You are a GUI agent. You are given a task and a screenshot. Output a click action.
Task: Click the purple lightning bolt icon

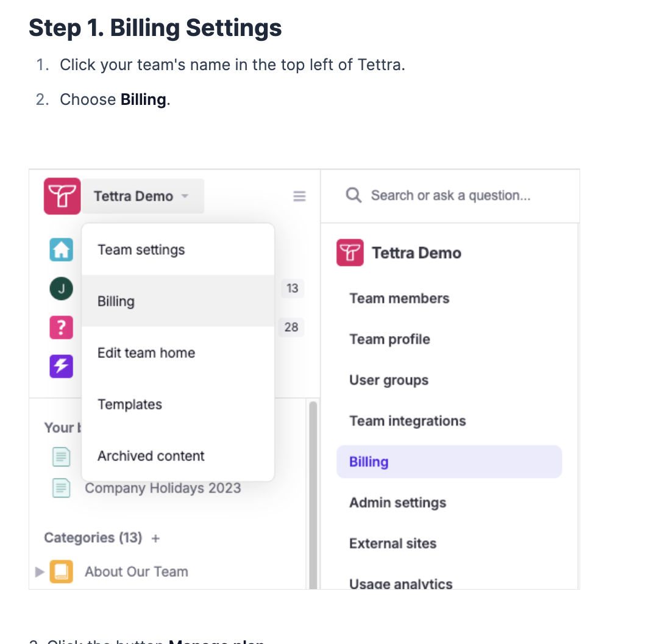pos(61,366)
